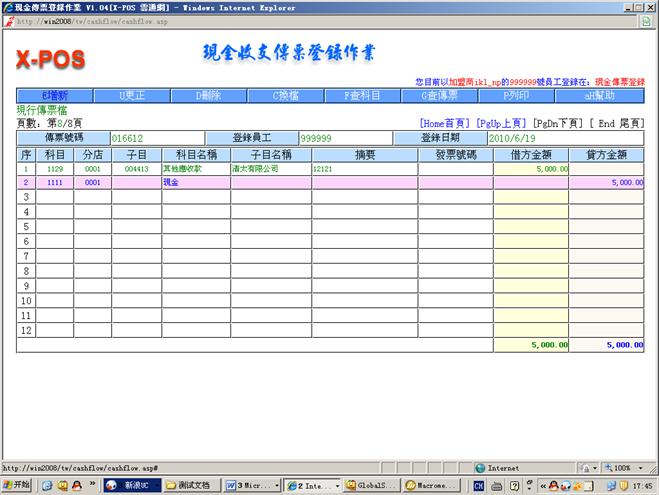Click the 傳票號碼 input field showing 016612

[156, 139]
